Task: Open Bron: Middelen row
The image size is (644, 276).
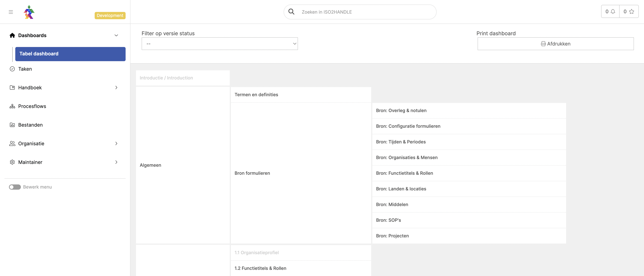Action: (469, 204)
